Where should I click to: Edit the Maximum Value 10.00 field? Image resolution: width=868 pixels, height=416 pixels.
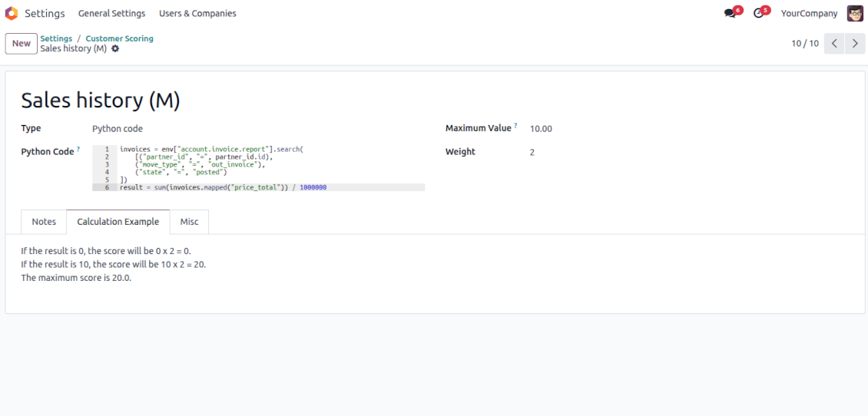coord(541,129)
